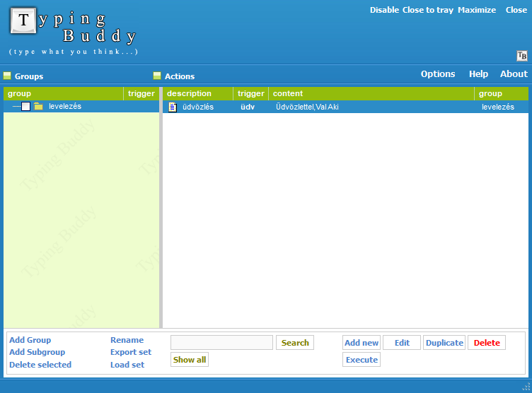Click the Add new button
The width and height of the screenshot is (532, 393).
362,343
